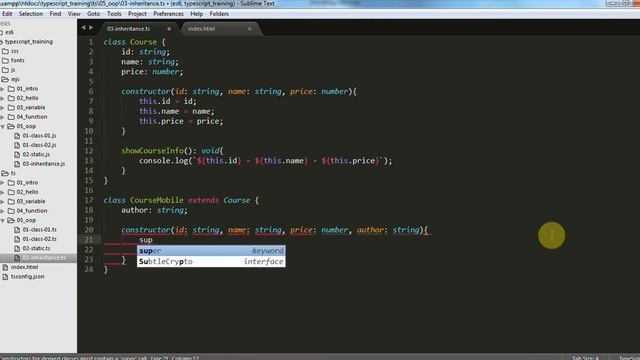The image size is (640, 360).
Task: Click line number 17 in gutter
Action: (x=89, y=200)
